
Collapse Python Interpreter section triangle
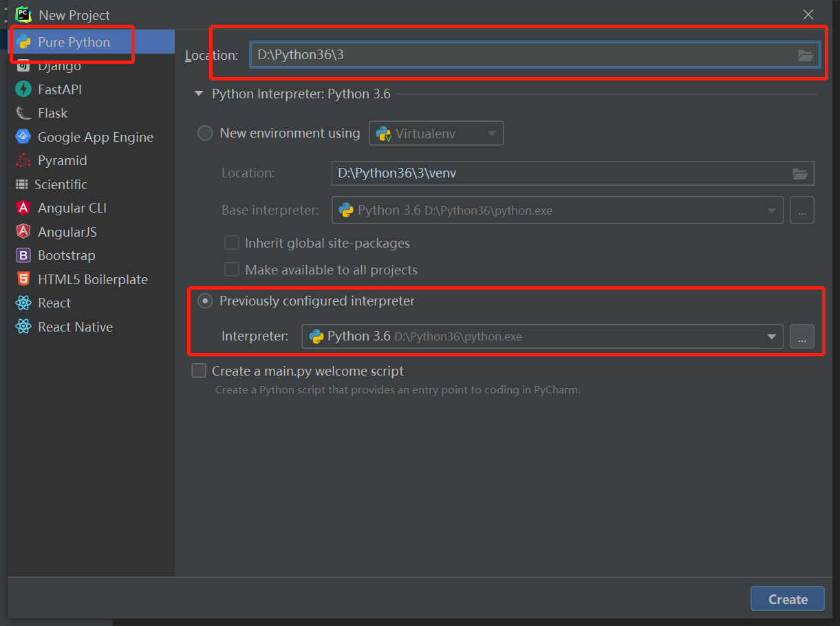point(200,94)
